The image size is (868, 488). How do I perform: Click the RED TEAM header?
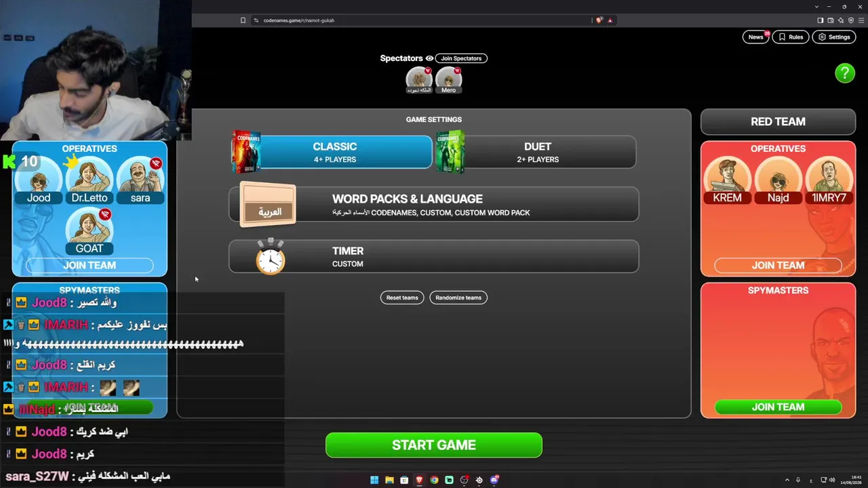pyautogui.click(x=778, y=122)
